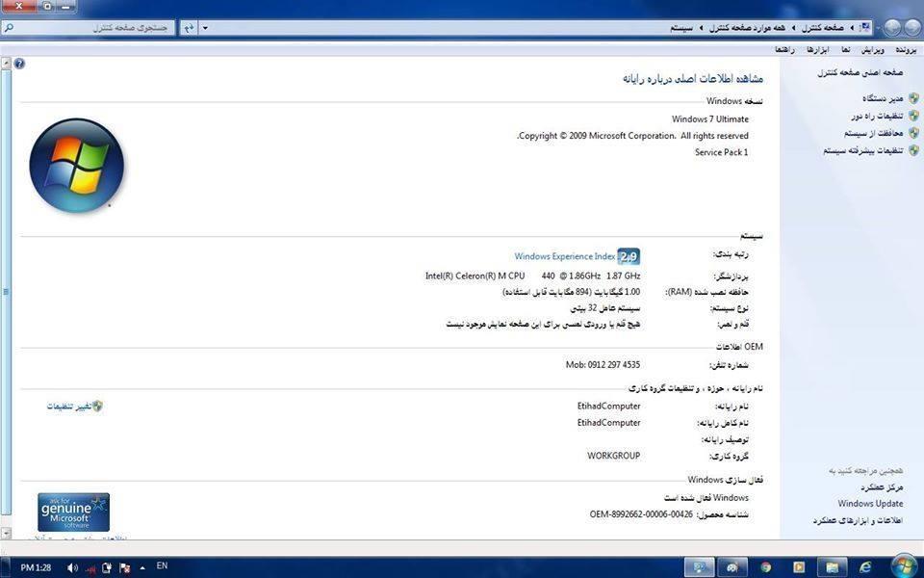Click the scrollbar down arrow
Image resolution: width=924 pixels, height=578 pixels.
coord(6,533)
